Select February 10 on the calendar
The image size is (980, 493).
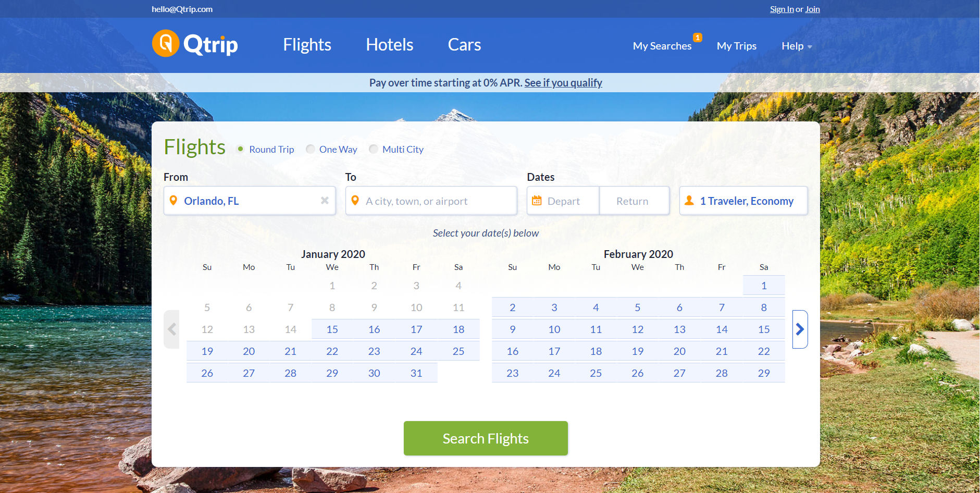[554, 329]
